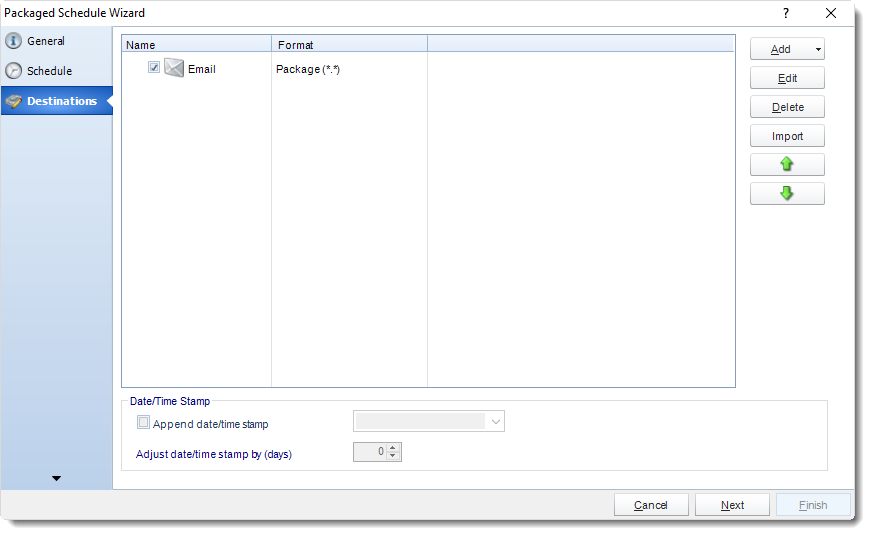
Task: Open the General tab
Action: click(x=57, y=41)
